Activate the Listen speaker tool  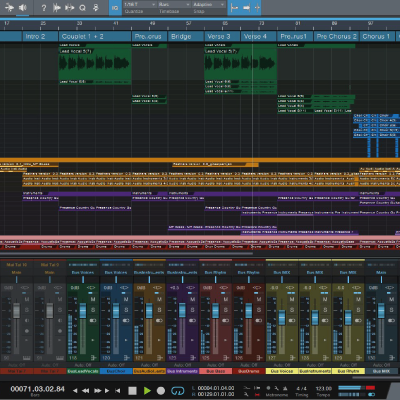(x=23, y=7)
